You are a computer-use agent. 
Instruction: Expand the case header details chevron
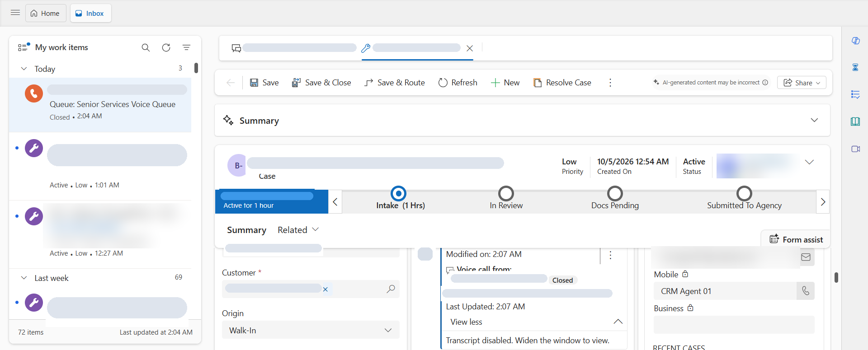[809, 162]
